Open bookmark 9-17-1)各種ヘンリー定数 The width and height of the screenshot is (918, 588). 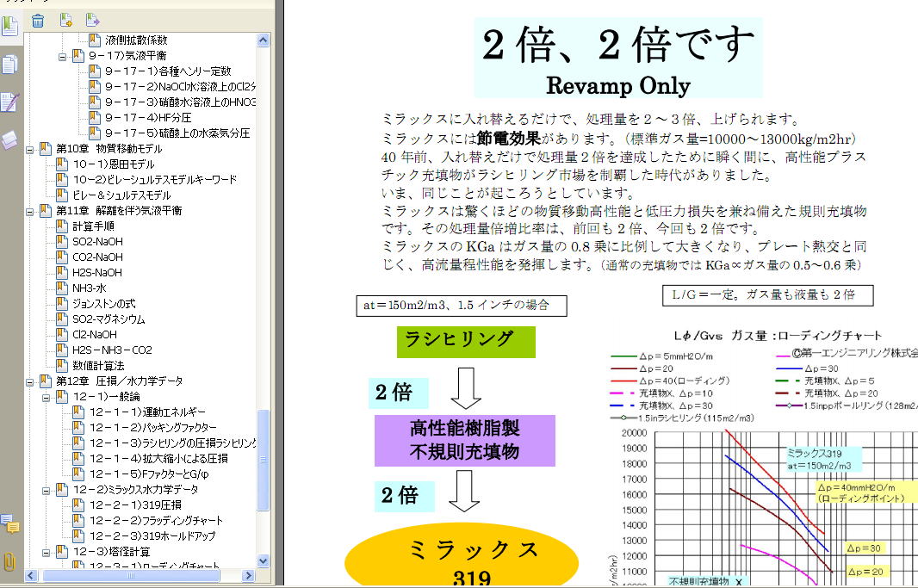pos(168,71)
